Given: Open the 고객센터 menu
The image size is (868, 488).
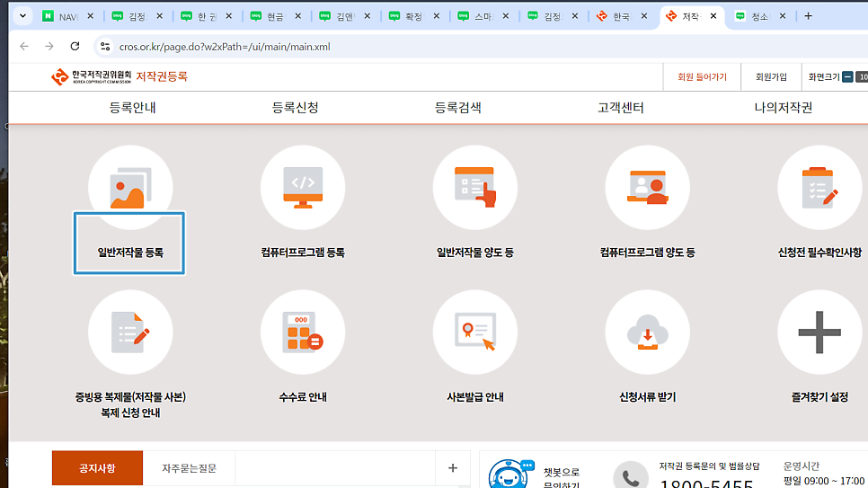Looking at the screenshot, I should pos(621,108).
